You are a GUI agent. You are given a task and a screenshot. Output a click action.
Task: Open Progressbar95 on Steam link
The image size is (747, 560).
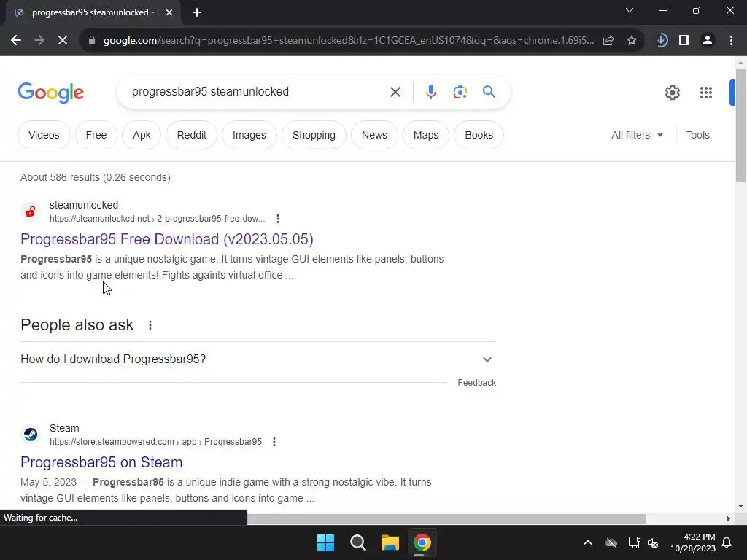pos(101,462)
